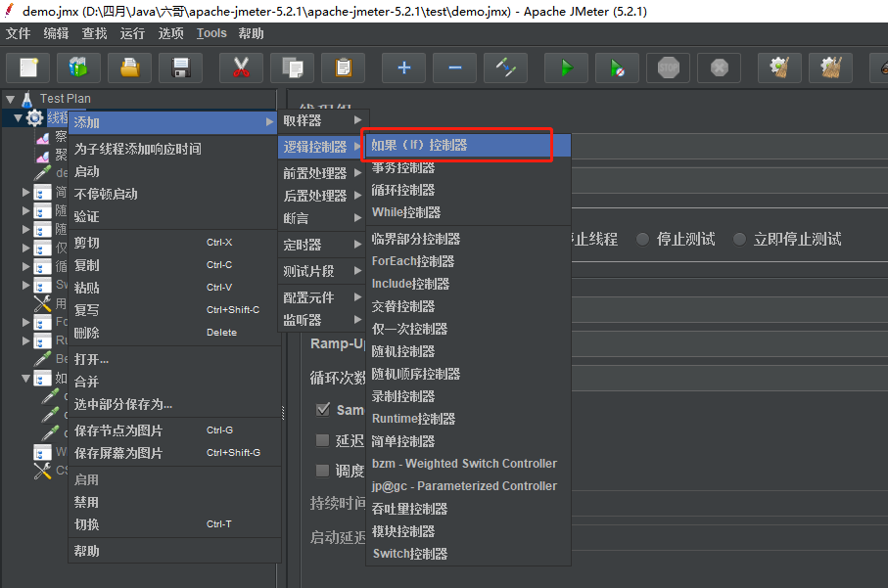
Task: Click 剪切 in context menu
Action: pos(174,243)
